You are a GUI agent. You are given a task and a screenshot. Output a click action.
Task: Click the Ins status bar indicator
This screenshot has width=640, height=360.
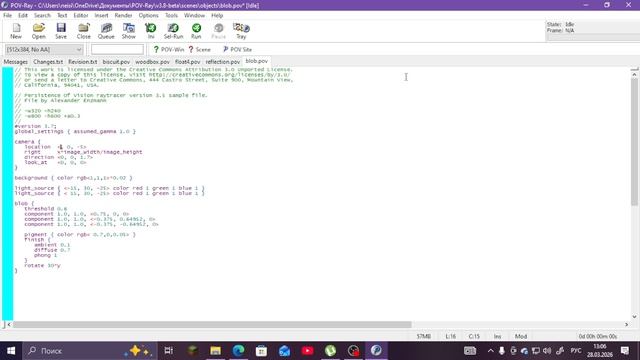pos(498,336)
